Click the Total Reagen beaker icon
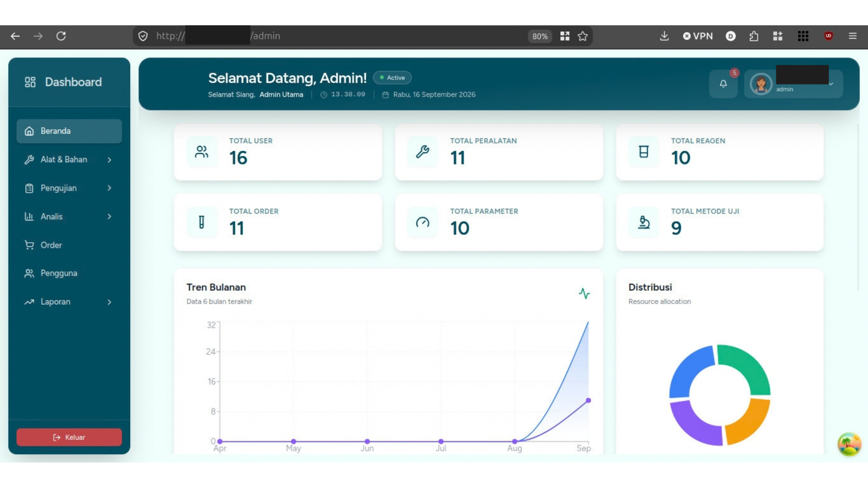This screenshot has width=868, height=488. point(644,152)
